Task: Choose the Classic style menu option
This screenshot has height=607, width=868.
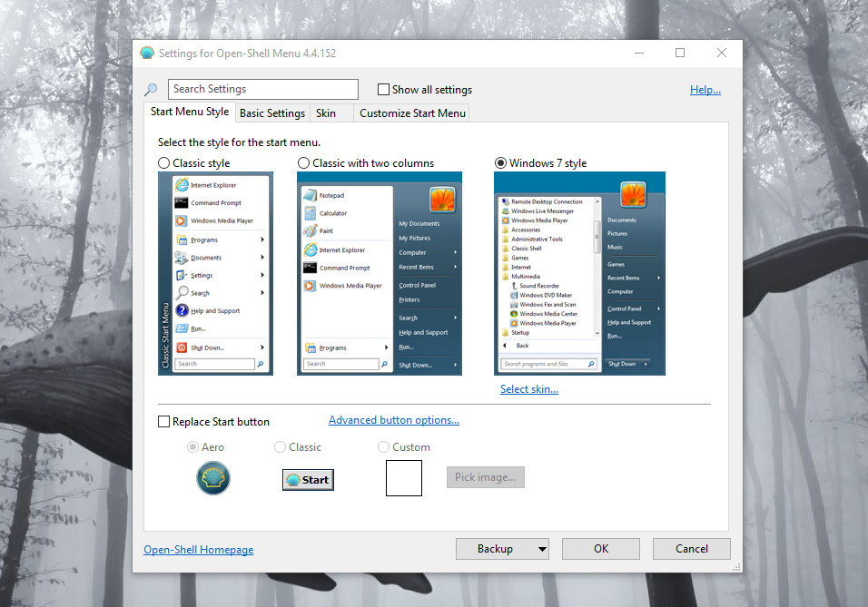Action: 163,162
